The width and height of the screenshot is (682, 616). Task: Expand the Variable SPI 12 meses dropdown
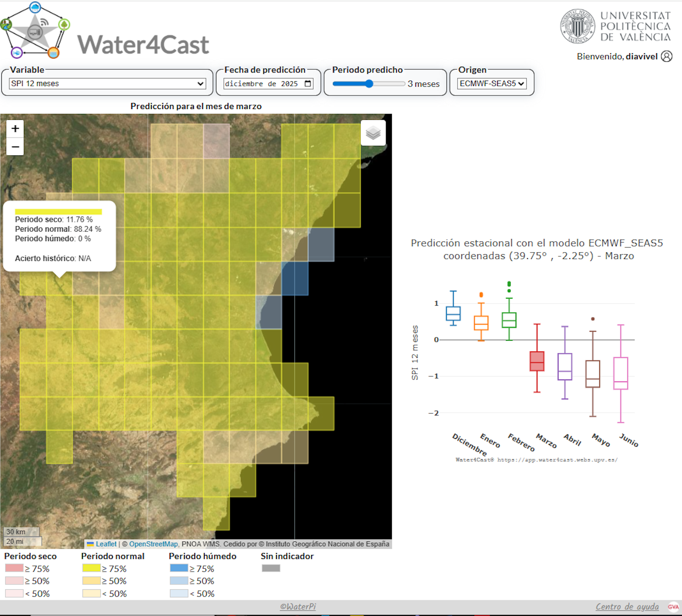(x=107, y=84)
